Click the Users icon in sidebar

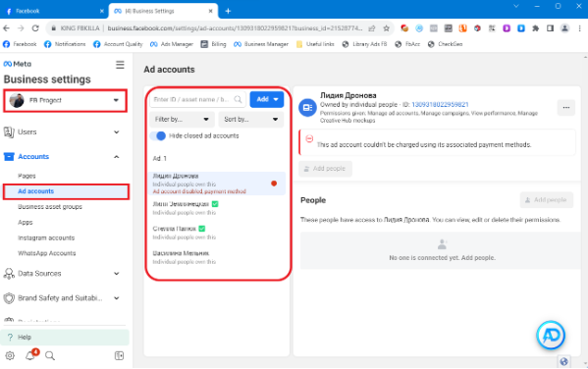[9, 132]
